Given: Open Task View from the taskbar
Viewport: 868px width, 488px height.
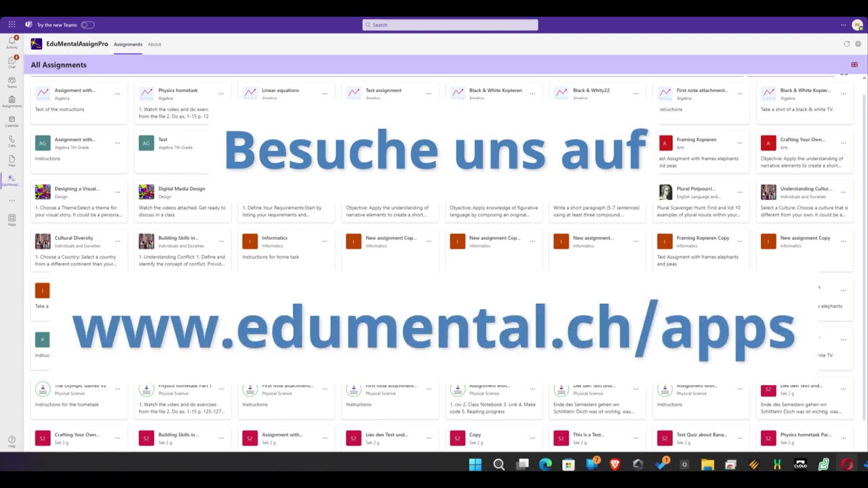Looking at the screenshot, I should pyautogui.click(x=522, y=464).
